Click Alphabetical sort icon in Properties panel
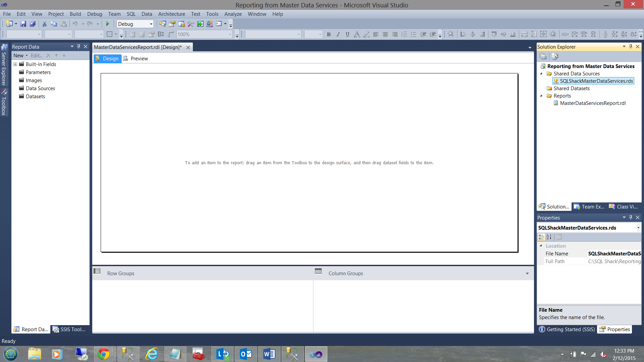 549,237
